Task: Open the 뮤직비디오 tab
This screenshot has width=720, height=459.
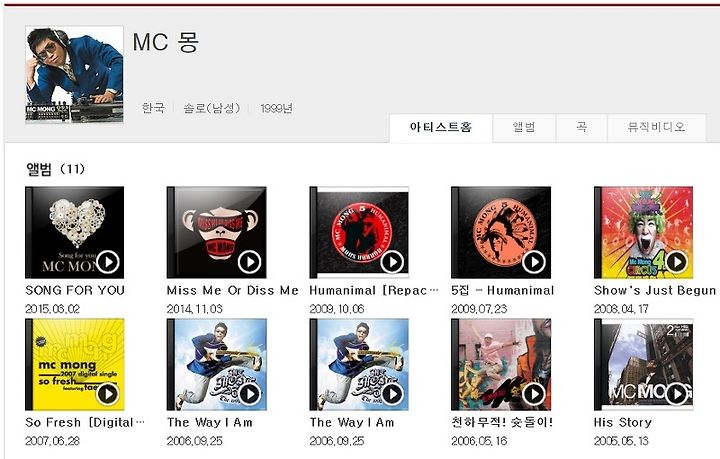Action: click(x=657, y=128)
